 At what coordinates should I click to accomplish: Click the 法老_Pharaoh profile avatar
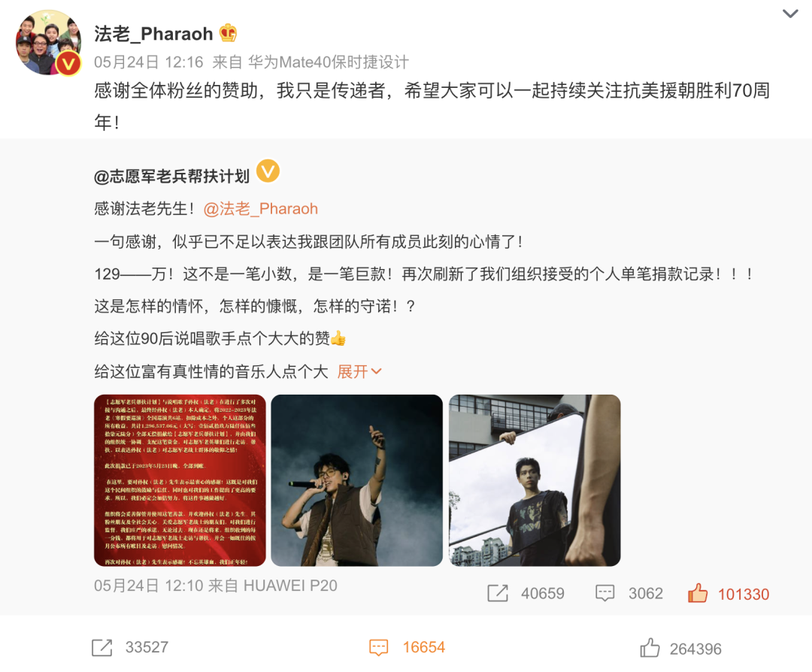(x=49, y=42)
